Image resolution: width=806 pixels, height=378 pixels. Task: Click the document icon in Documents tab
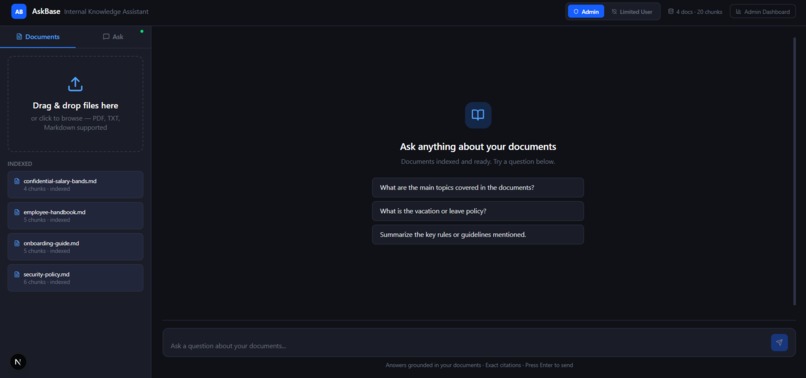coord(20,37)
